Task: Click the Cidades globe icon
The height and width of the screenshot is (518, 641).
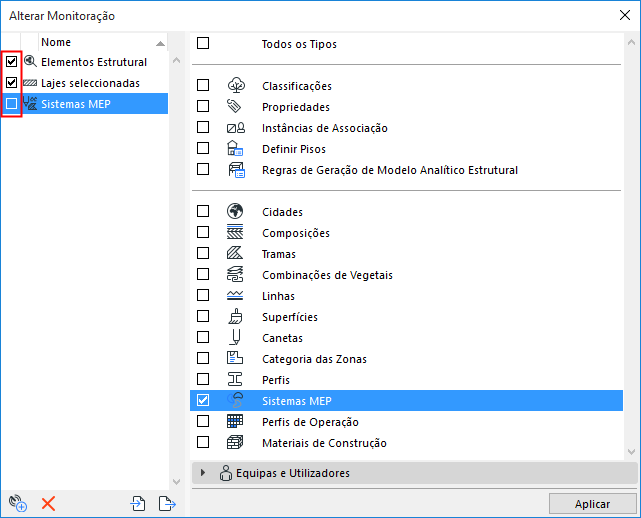Action: click(x=235, y=211)
